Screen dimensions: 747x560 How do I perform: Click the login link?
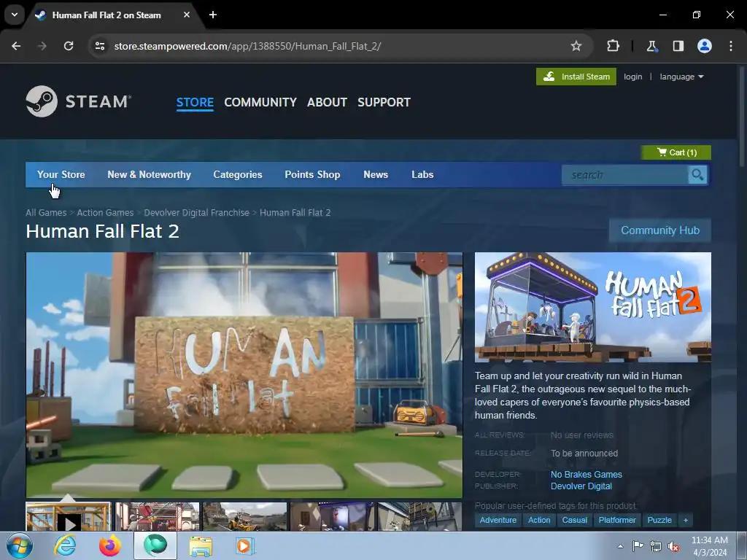coord(632,77)
